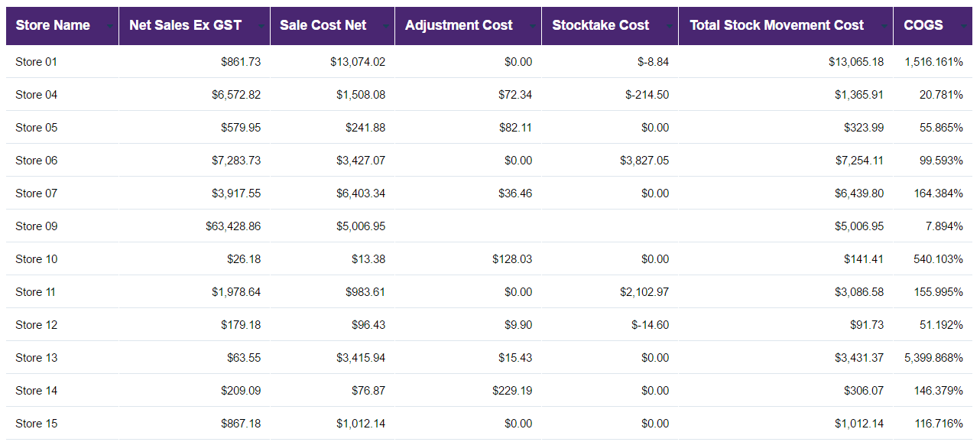Screen dimensions: 980x442
Task: Open the Total Stock Movement Cost dropdown arrow
Action: tap(884, 26)
